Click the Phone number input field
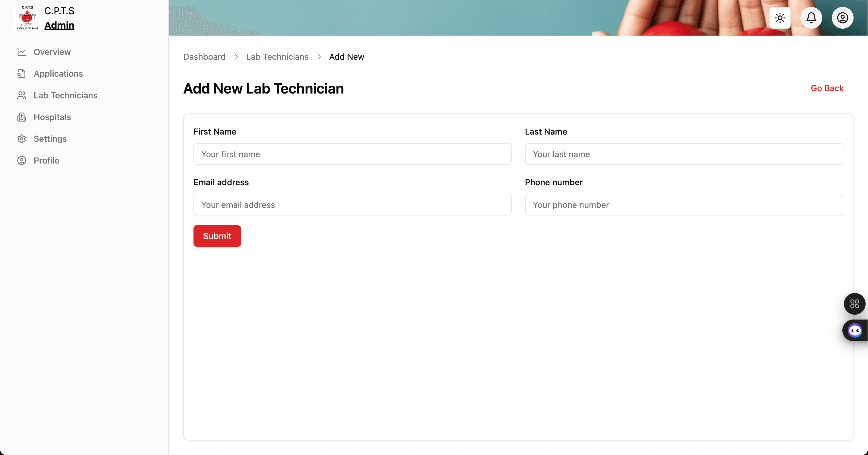This screenshot has width=868, height=455. click(x=684, y=205)
